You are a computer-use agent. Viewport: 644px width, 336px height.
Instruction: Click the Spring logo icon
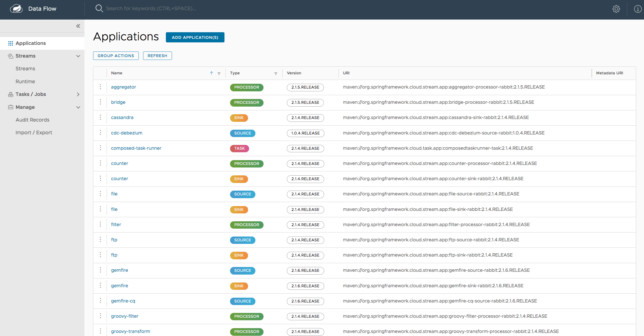point(16,8)
